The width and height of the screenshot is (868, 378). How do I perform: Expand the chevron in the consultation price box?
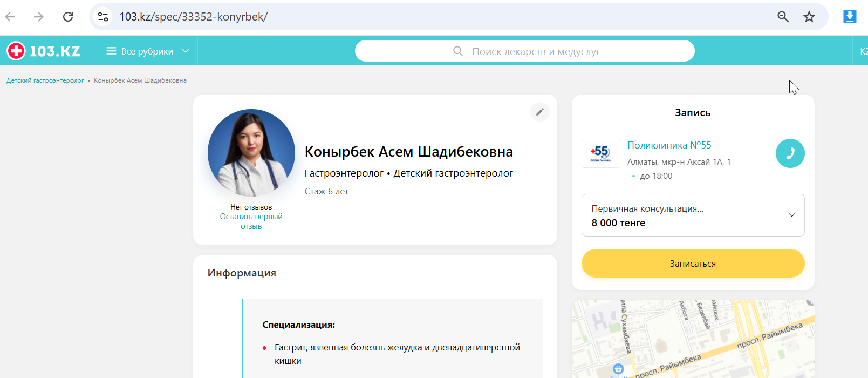click(x=791, y=215)
